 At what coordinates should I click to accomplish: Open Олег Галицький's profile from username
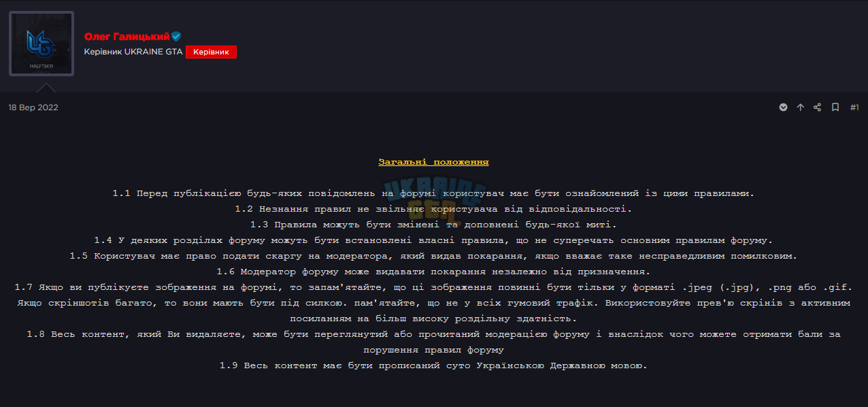(127, 37)
